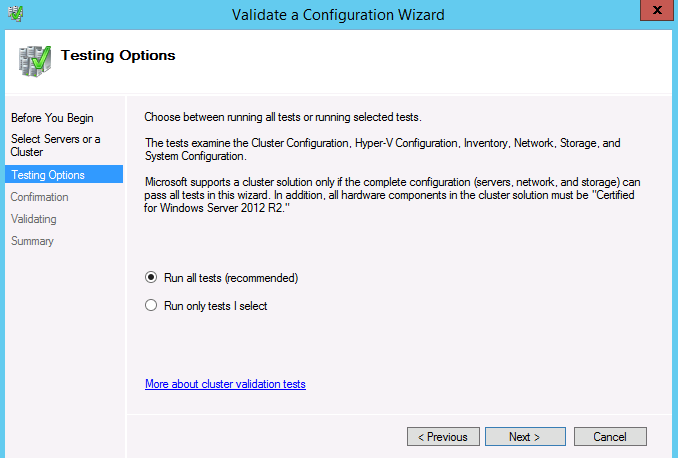Screen dimensions: 678x458
Task: Open the Summary step in the sidebar
Action: coord(32,241)
